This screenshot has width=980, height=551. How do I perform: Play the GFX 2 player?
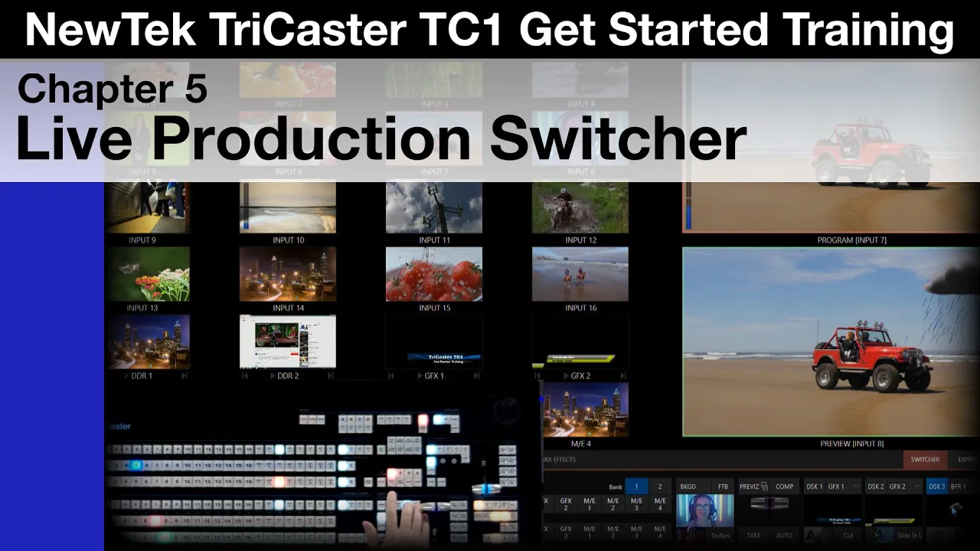tap(565, 376)
